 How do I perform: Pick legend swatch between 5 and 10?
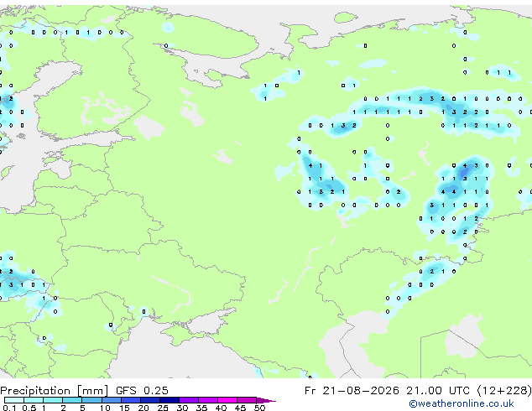(91, 400)
